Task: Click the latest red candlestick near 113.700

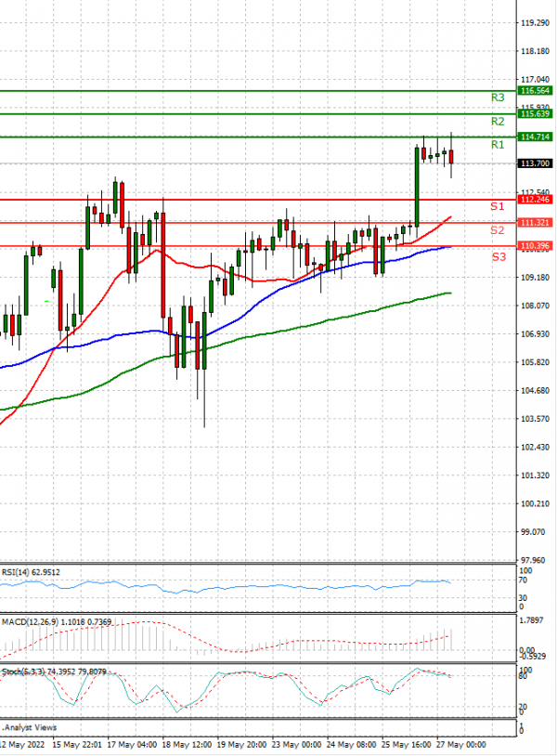Action: 451,157
